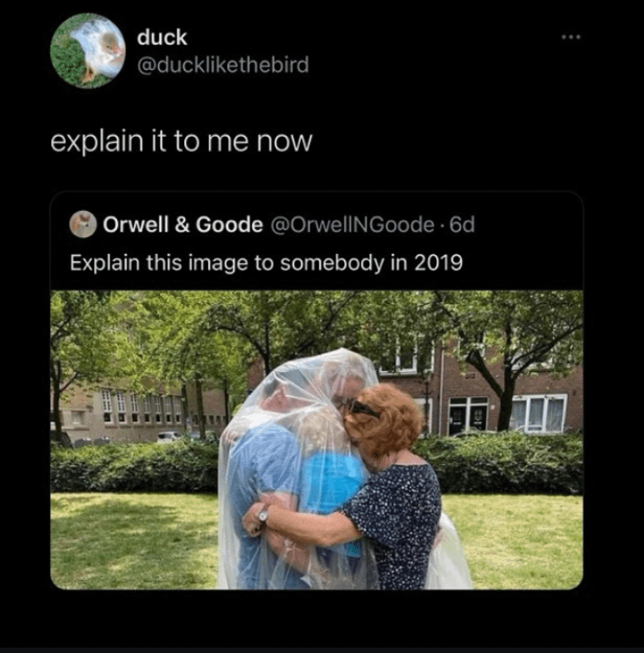
Task: Click the tan building with many small windows
Action: coord(138,412)
